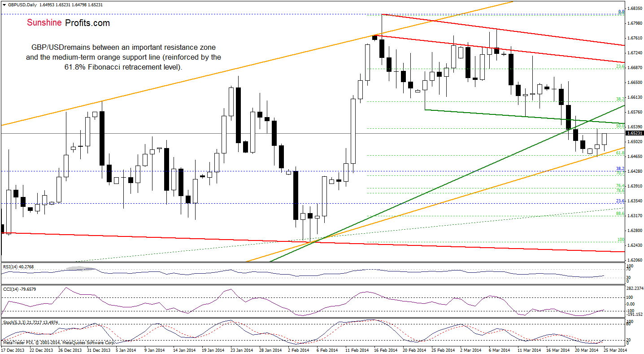Click the 50.0 Fibonacci level label
The height and width of the screenshot is (354, 644).
[x=621, y=127]
